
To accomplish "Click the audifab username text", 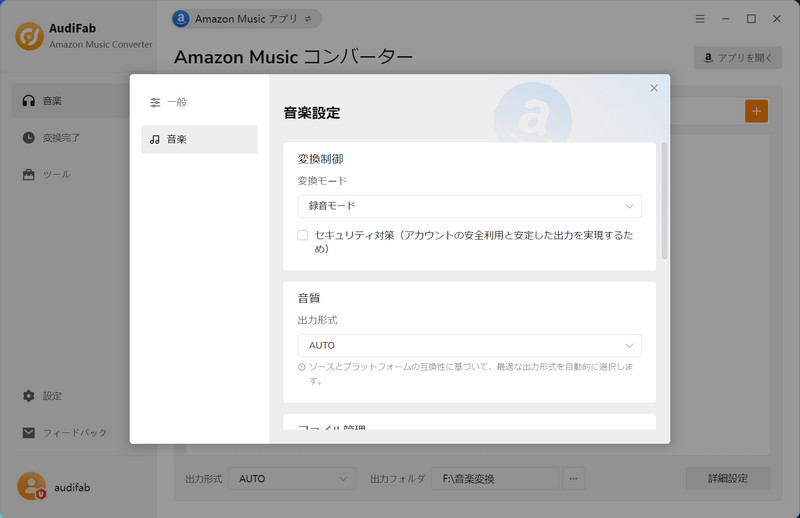I will click(x=72, y=487).
